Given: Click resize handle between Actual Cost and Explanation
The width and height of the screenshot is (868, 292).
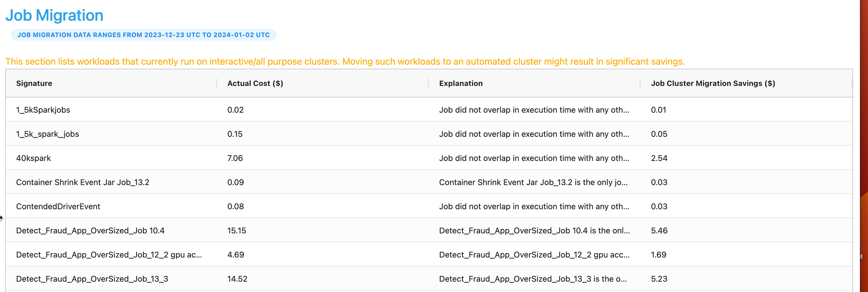Looking at the screenshot, I should point(428,83).
